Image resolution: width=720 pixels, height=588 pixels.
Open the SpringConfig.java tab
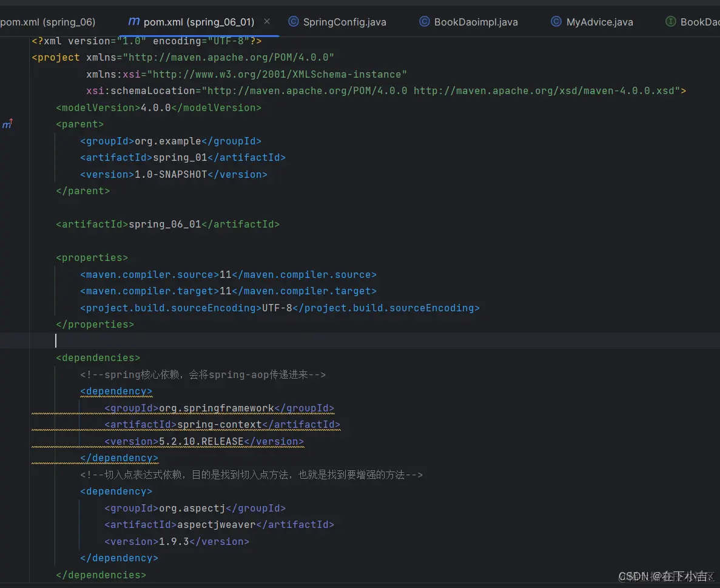[x=345, y=22]
